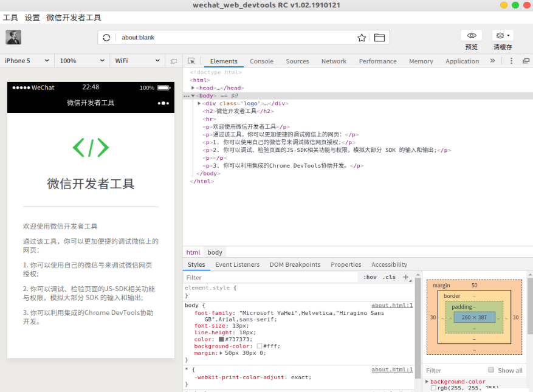This screenshot has width=533, height=392.
Task: Click the reload page icon in address bar
Action: point(106,38)
